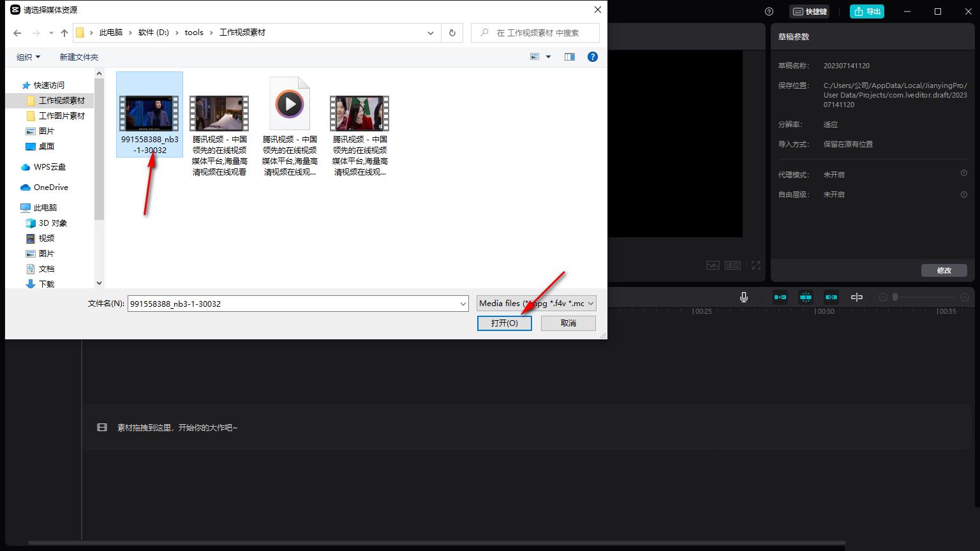This screenshot has height=551, width=980.
Task: Click the 导出 export button
Action: [867, 11]
